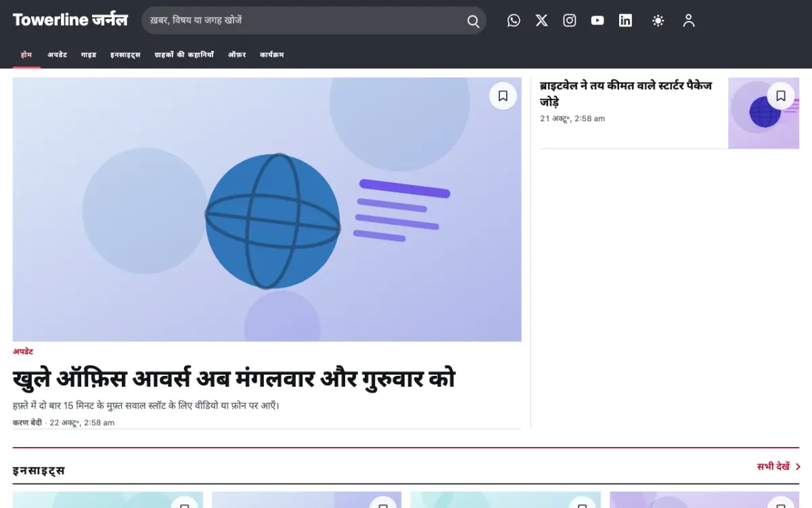This screenshot has height=508, width=812.
Task: Bookmark the main featured article
Action: (x=503, y=96)
